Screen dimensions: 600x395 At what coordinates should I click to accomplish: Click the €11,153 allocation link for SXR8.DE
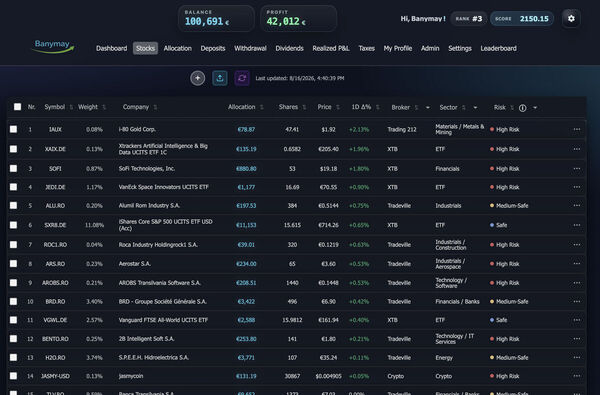[x=246, y=225]
